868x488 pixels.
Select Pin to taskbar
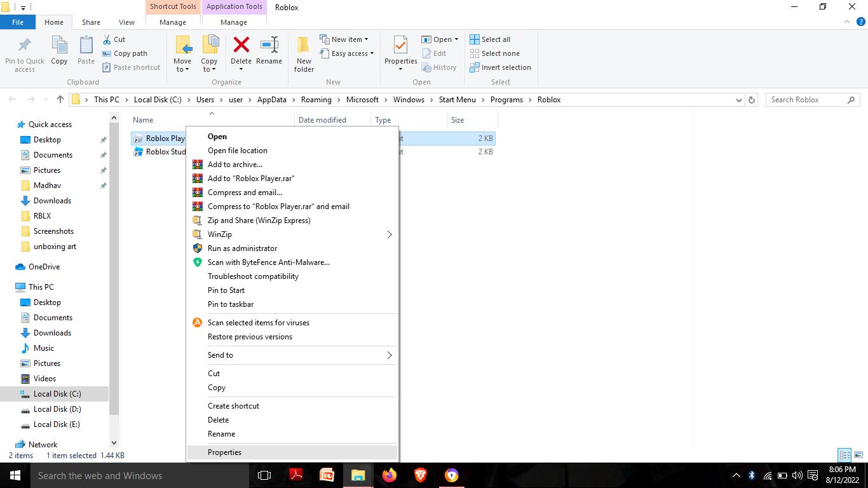coord(292,304)
